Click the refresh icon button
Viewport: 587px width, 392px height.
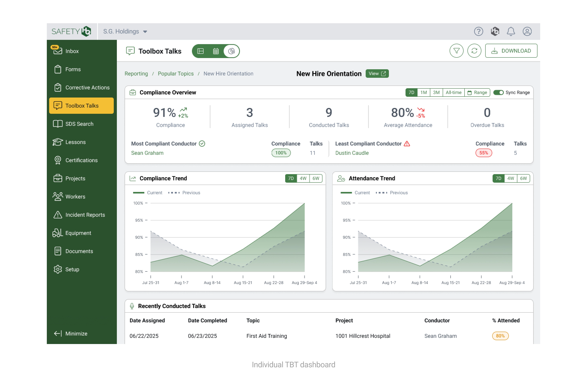point(474,51)
